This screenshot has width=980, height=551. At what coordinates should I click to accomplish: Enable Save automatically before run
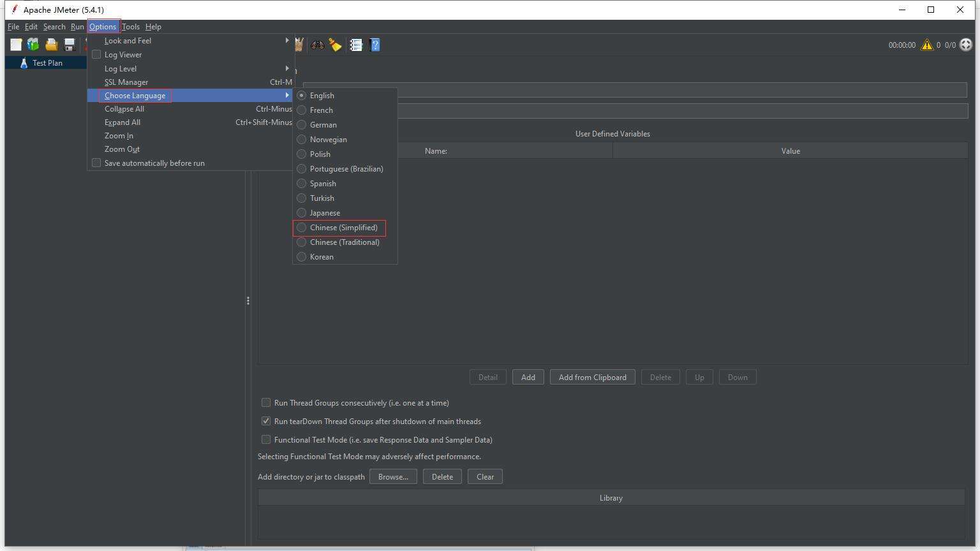pyautogui.click(x=96, y=163)
